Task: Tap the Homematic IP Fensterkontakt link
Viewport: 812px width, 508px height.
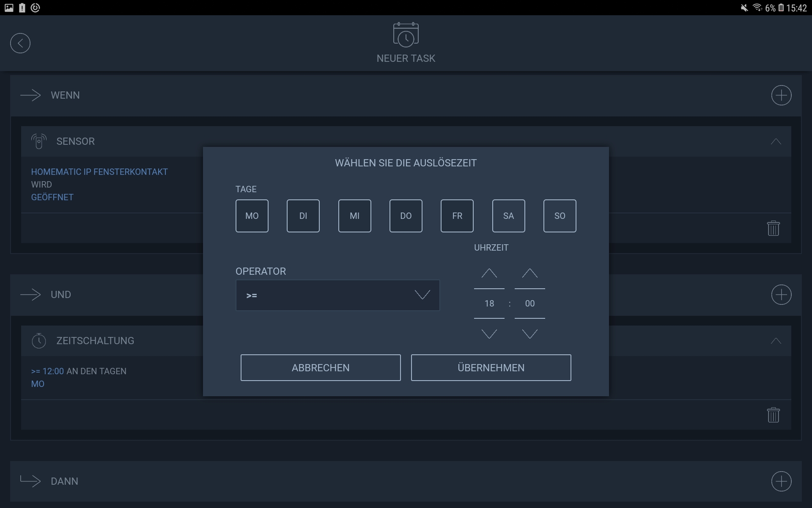Action: (99, 172)
